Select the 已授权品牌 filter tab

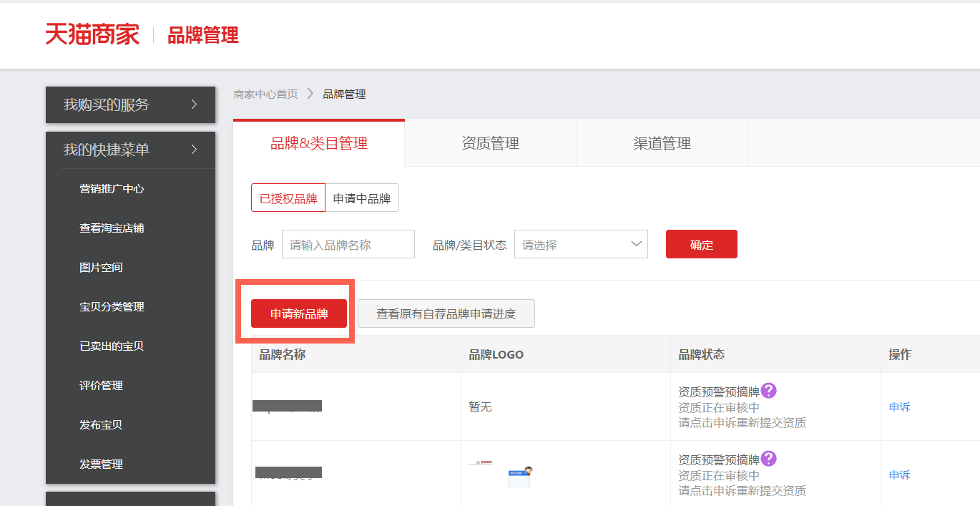coord(288,198)
